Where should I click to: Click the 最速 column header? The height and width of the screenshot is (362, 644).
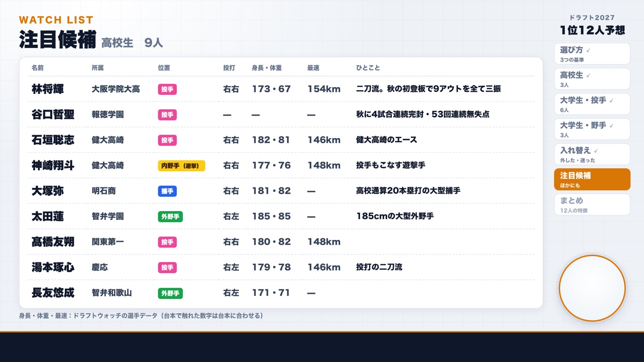pyautogui.click(x=313, y=68)
